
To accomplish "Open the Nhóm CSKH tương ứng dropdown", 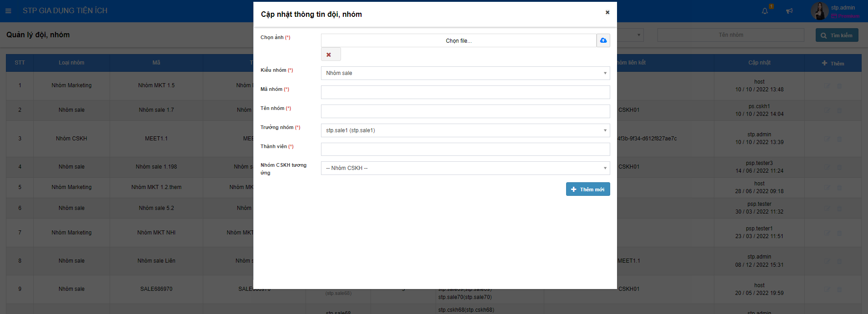I will point(465,168).
